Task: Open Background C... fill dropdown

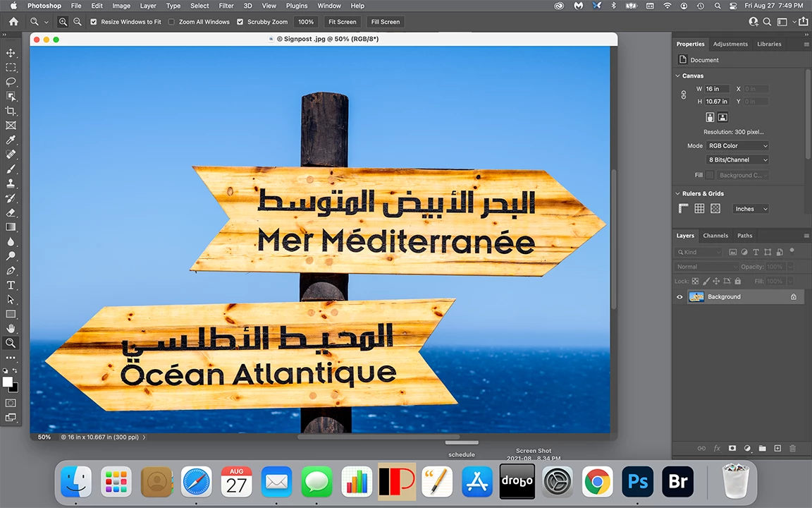Action: click(743, 175)
